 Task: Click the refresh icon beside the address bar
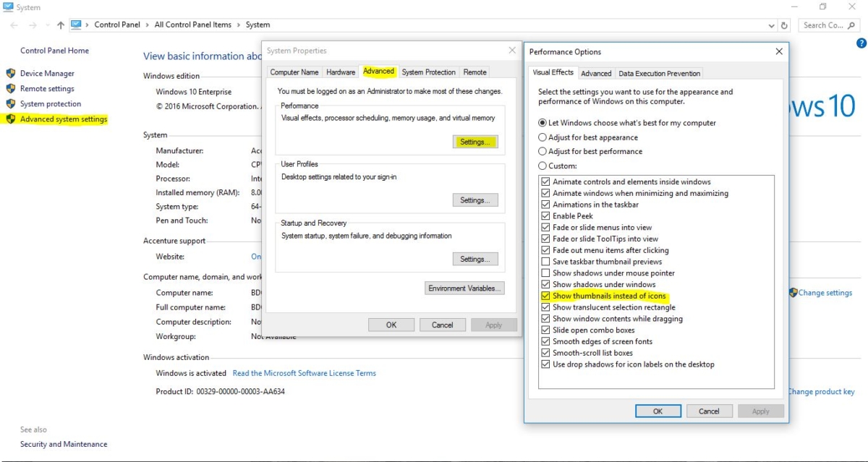pyautogui.click(x=783, y=25)
